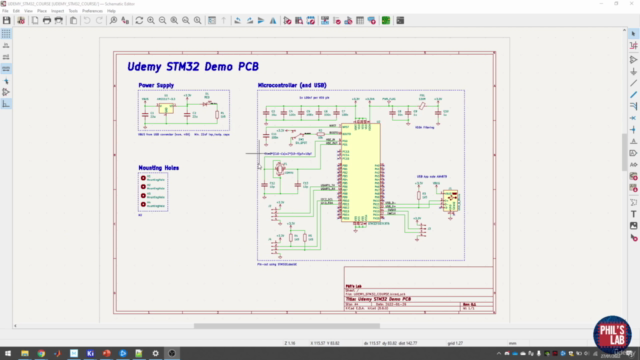Mirror selection vertically
The width and height of the screenshot is (640, 360).
(261, 20)
